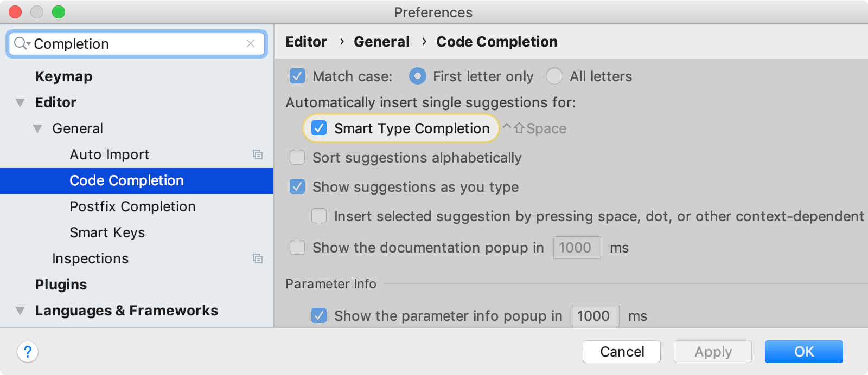
Task: Uncheck the Match case checkbox
Action: click(297, 76)
